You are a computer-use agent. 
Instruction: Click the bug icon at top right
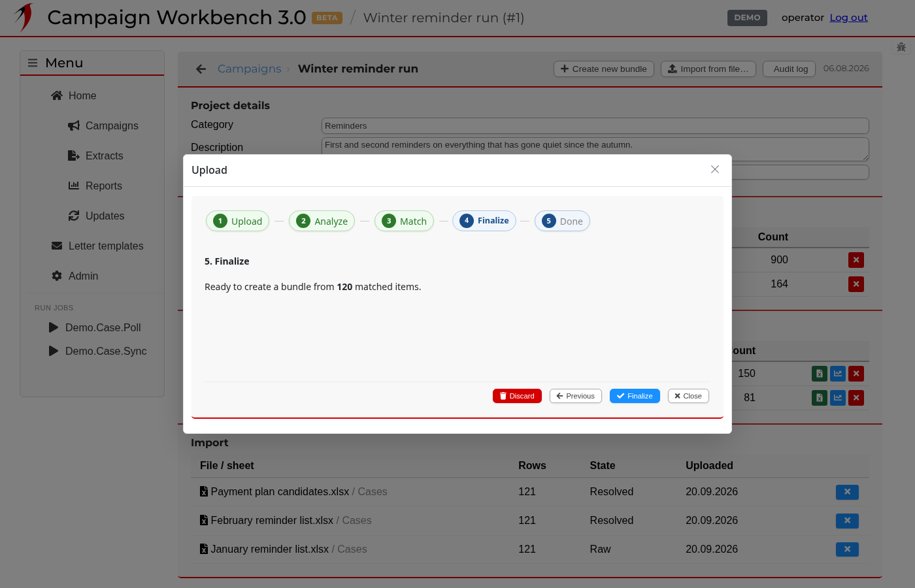pyautogui.click(x=901, y=47)
